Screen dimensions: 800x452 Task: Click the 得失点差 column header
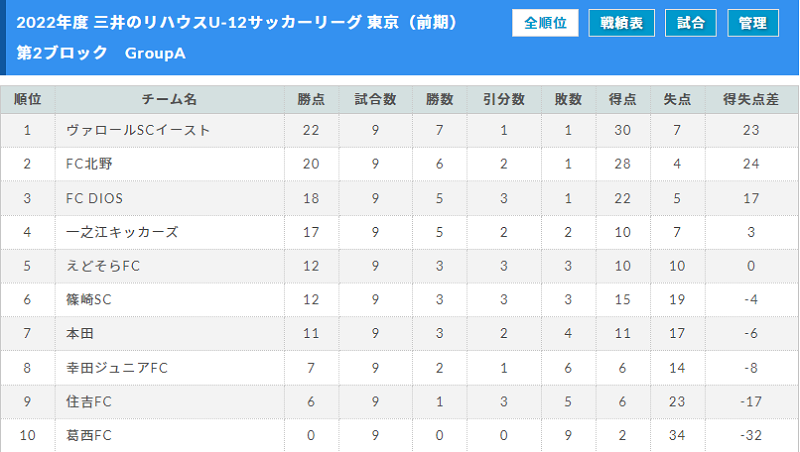tap(751, 99)
